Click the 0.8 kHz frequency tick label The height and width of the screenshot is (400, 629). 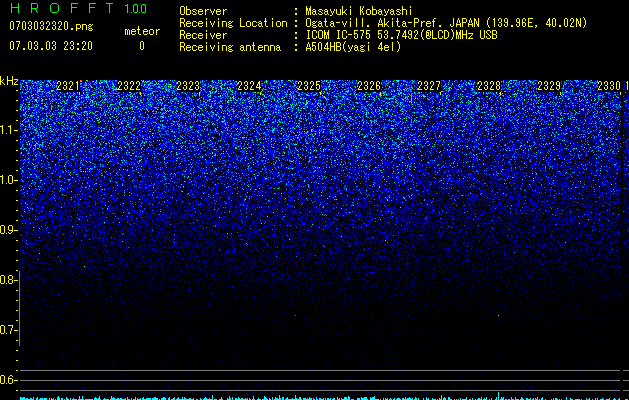tap(8, 280)
